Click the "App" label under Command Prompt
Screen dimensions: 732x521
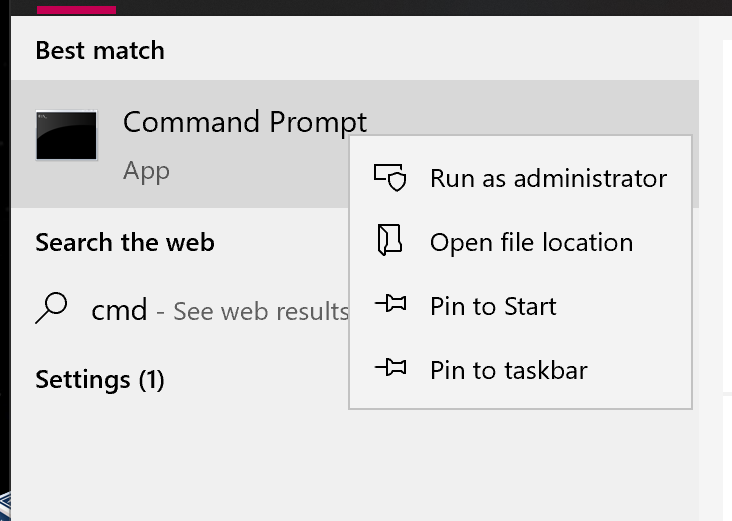tap(146, 171)
